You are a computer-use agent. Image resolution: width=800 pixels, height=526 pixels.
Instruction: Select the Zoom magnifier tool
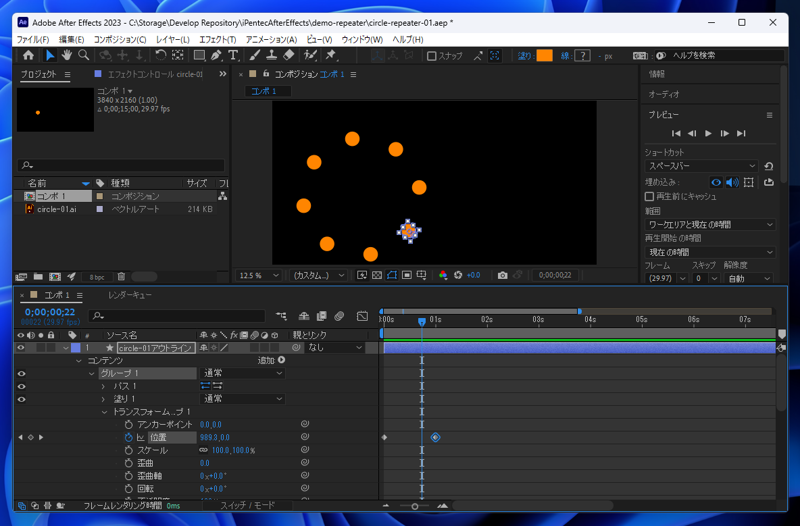point(84,56)
